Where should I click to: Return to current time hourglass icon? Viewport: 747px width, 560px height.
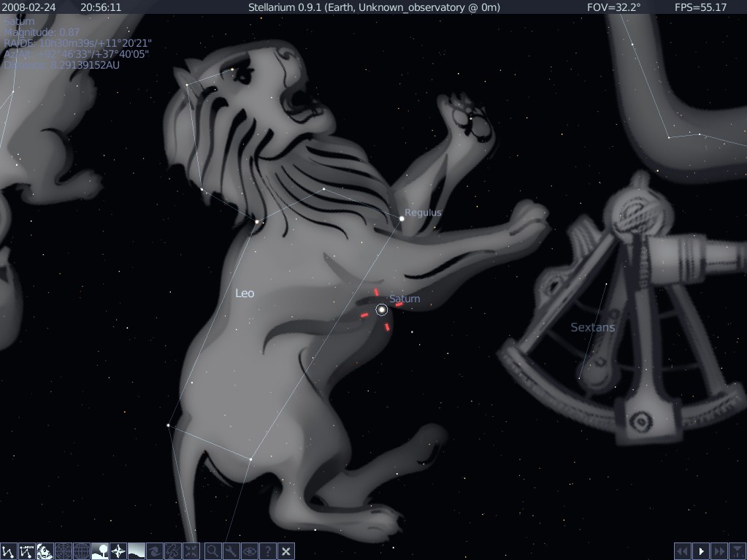point(738,551)
